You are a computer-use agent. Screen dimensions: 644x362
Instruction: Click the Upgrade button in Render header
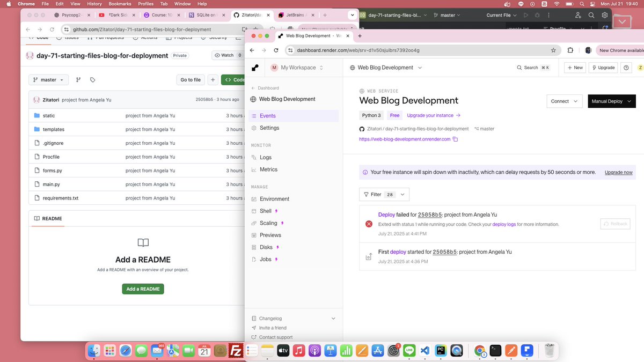603,68
